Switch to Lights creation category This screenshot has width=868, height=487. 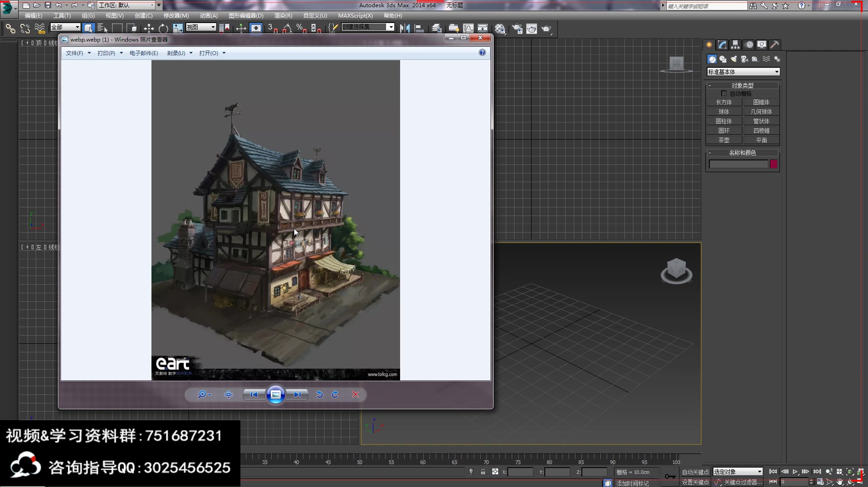733,59
